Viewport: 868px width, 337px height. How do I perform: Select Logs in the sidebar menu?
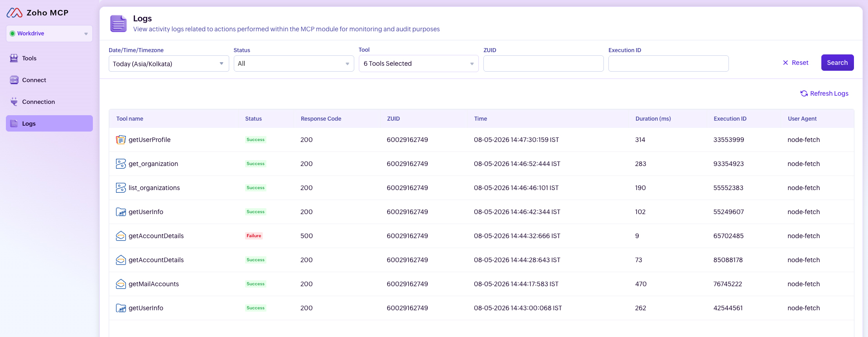[x=49, y=123]
